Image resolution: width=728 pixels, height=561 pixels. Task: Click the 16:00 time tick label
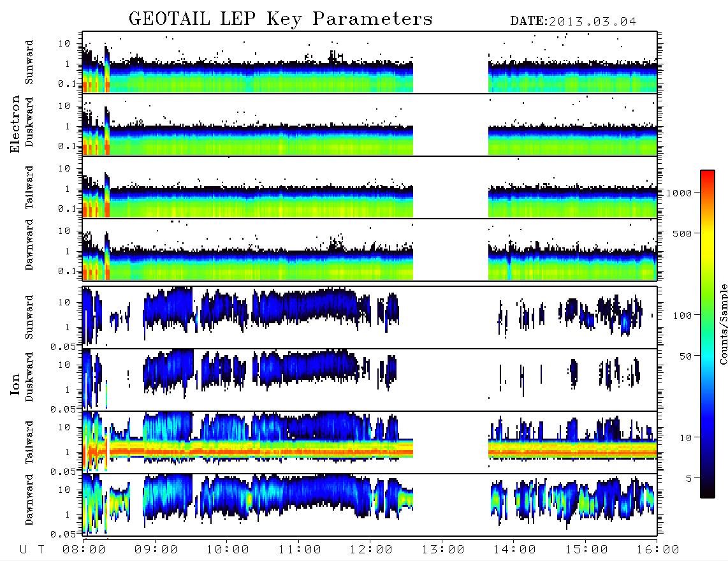click(658, 550)
